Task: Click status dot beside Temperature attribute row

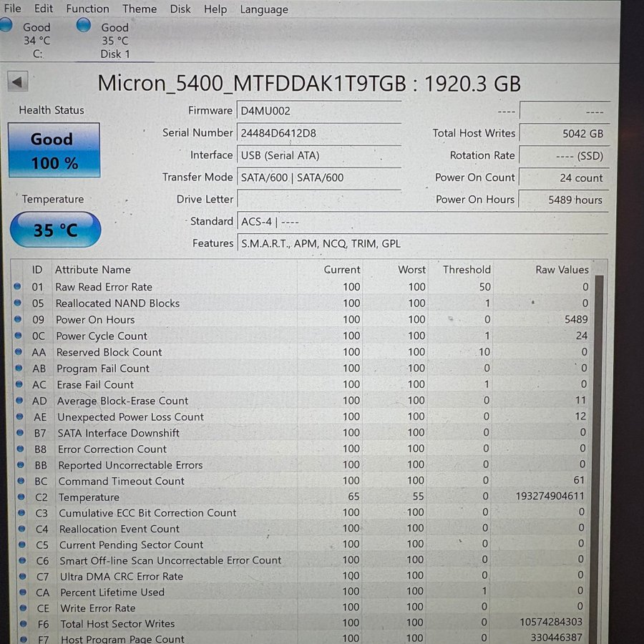Action: point(19,497)
